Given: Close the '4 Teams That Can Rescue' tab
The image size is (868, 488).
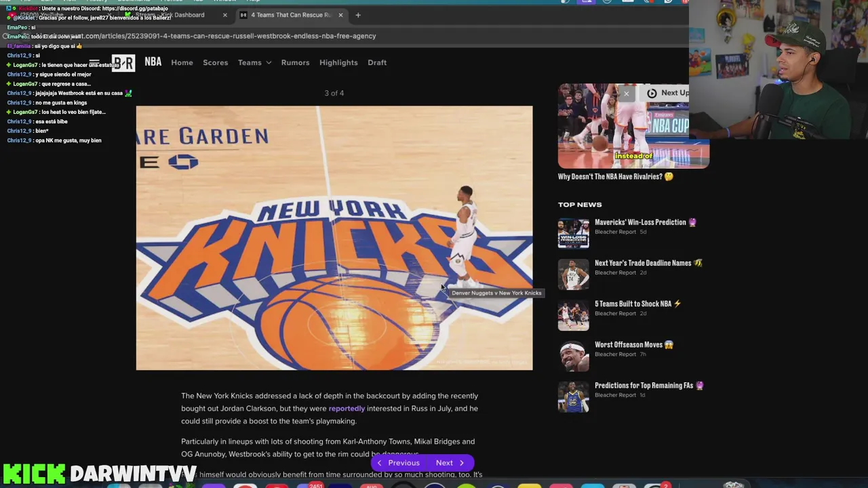Looking at the screenshot, I should (340, 15).
